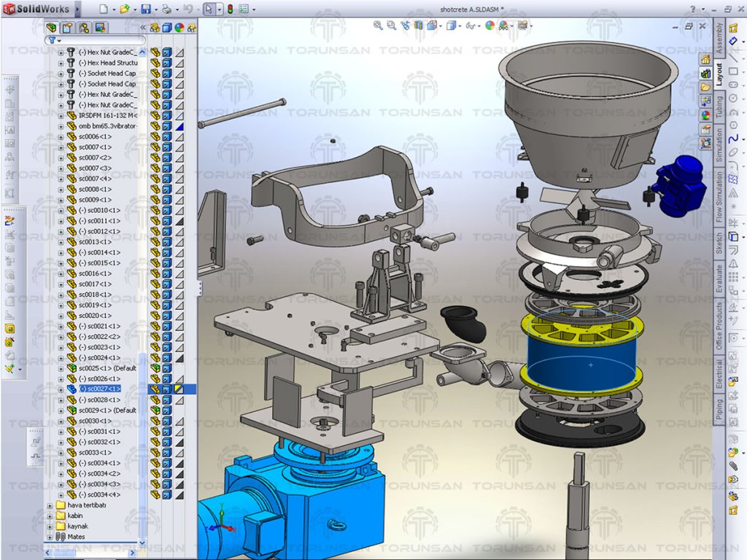Open SolidWorks Resources home icon in task pane

point(705,59)
